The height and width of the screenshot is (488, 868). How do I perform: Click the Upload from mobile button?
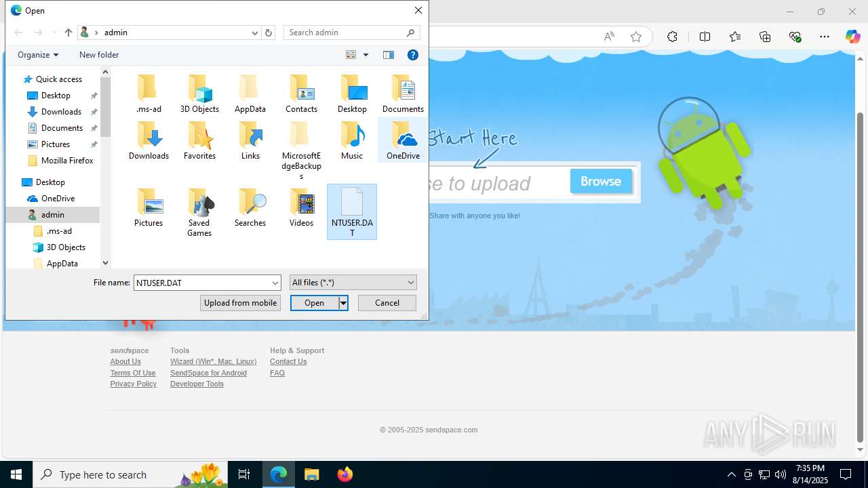[240, 303]
